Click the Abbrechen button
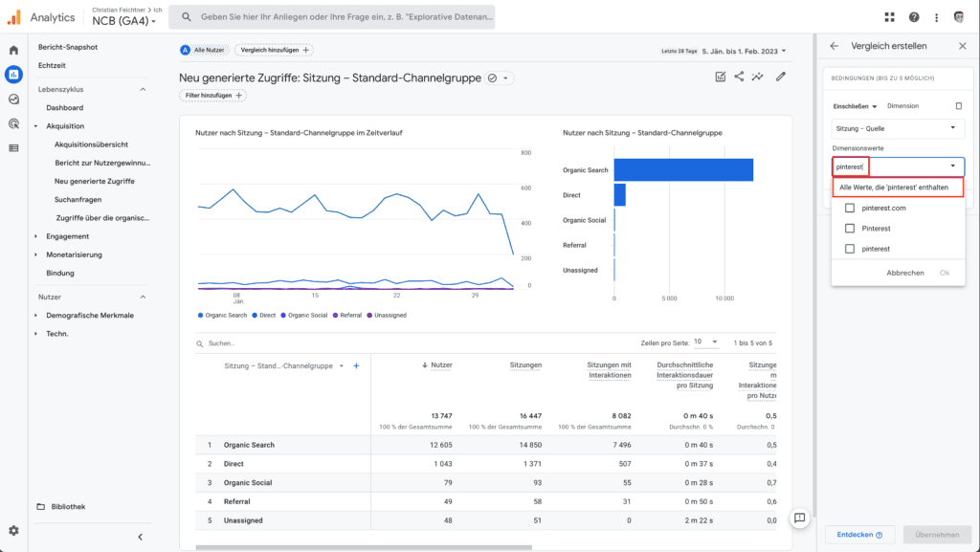The width and height of the screenshot is (980, 552). coord(905,273)
